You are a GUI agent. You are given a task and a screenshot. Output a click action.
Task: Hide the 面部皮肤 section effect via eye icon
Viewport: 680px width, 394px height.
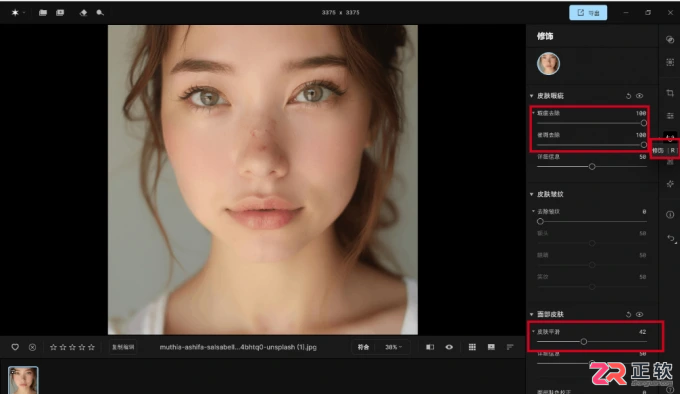pos(640,314)
